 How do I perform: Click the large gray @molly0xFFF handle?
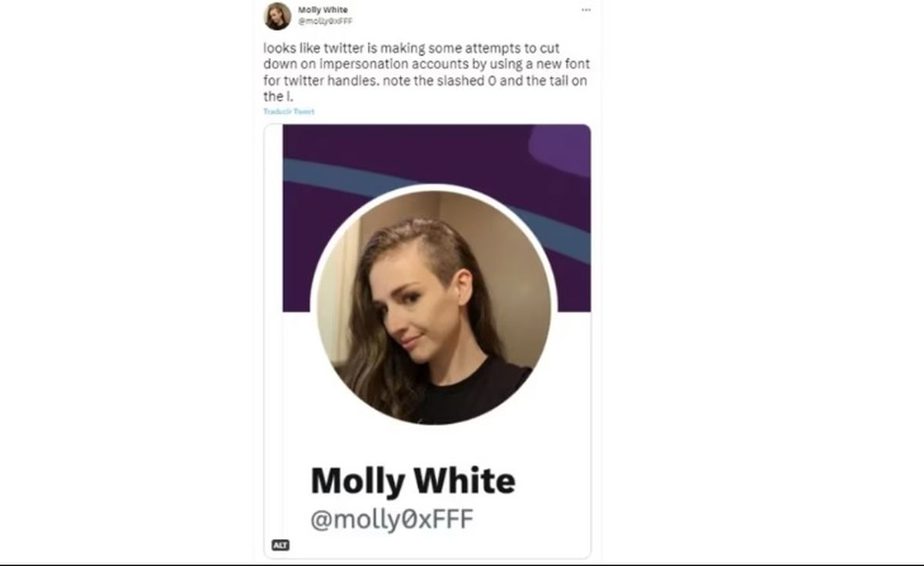pyautogui.click(x=392, y=521)
